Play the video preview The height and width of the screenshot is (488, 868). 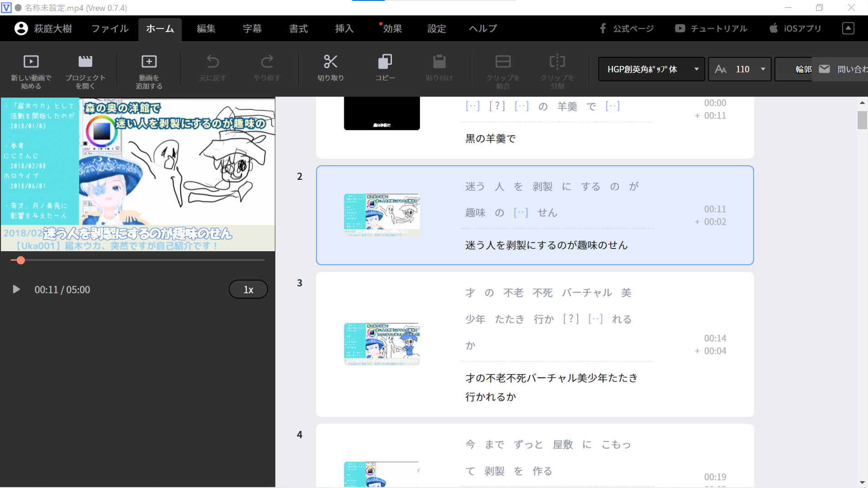[x=16, y=290]
